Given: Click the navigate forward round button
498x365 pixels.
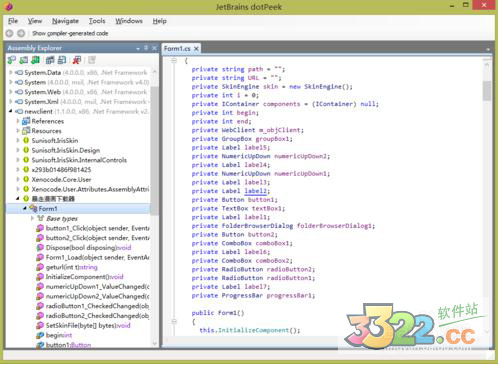Looking at the screenshot, I should click(x=21, y=33).
